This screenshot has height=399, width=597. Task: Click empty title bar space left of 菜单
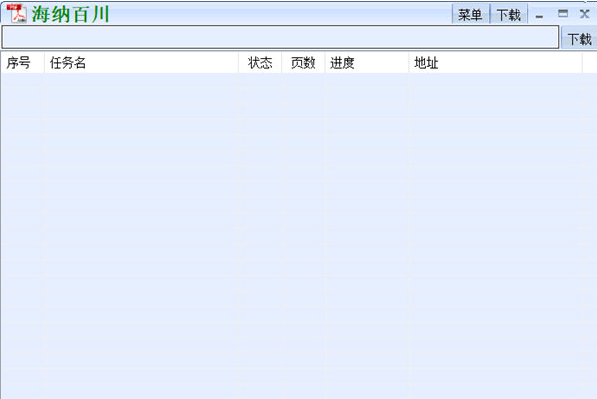click(x=280, y=14)
